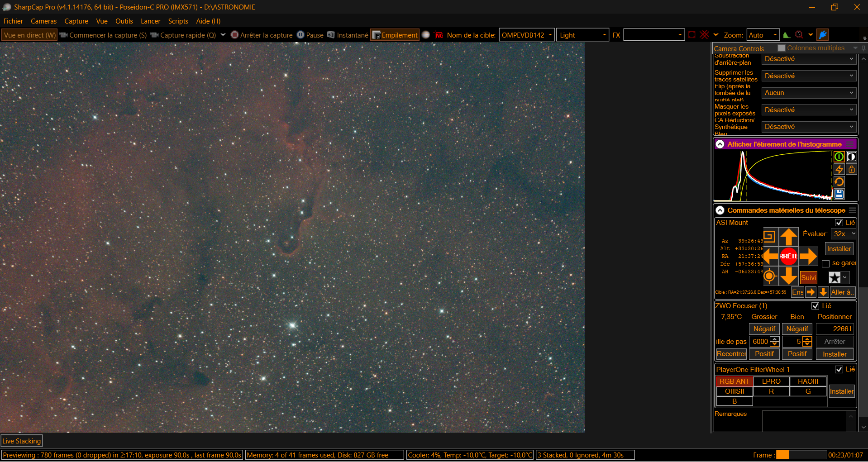
Task: Open the Fichier menu
Action: tap(13, 21)
